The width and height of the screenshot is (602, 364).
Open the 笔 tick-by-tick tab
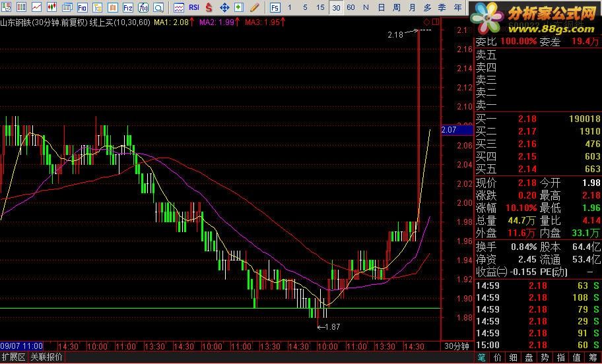(481, 357)
